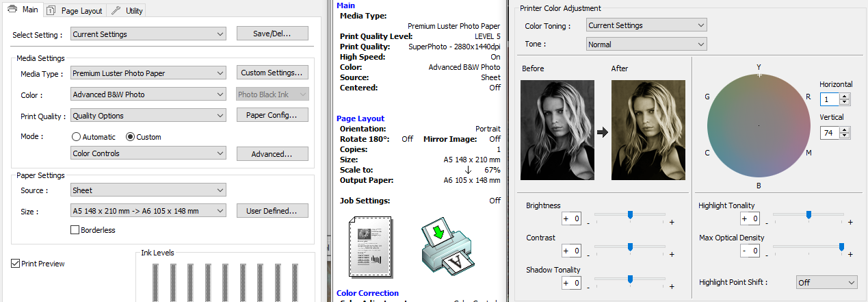Select the Automatic mode radio button
This screenshot has width=868, height=302.
pos(77,137)
